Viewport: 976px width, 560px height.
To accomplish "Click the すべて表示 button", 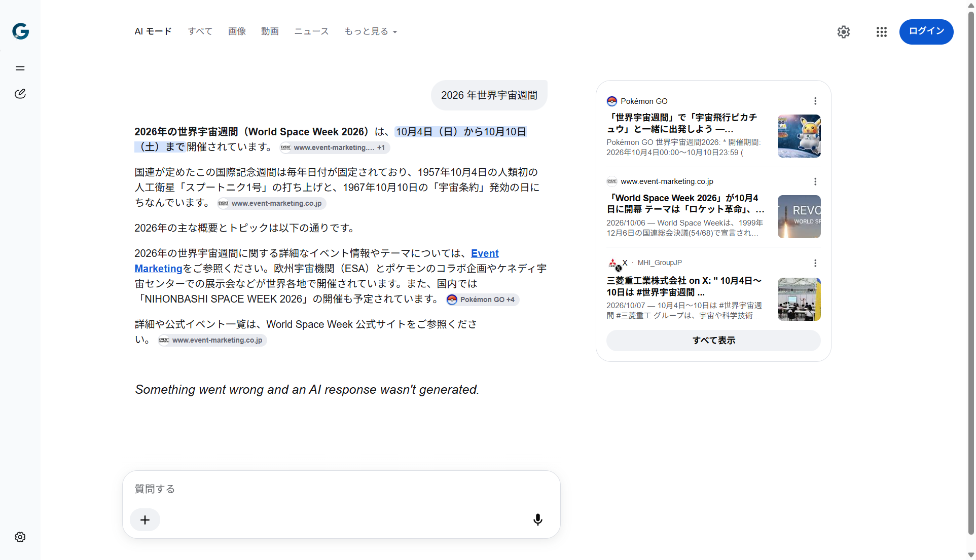I will point(713,341).
